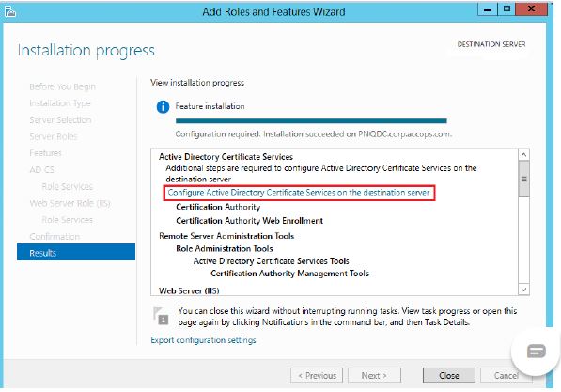
Task: Close the window with the red X
Action: coord(531,9)
